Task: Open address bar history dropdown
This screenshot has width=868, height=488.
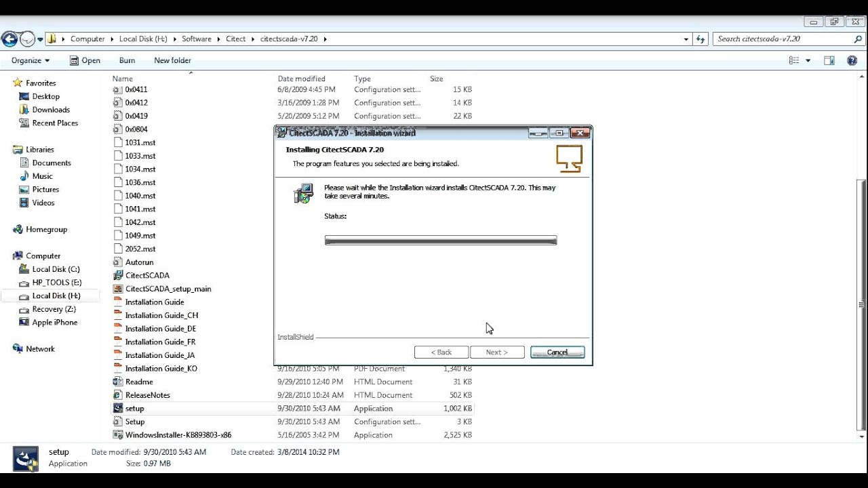Action: click(686, 39)
